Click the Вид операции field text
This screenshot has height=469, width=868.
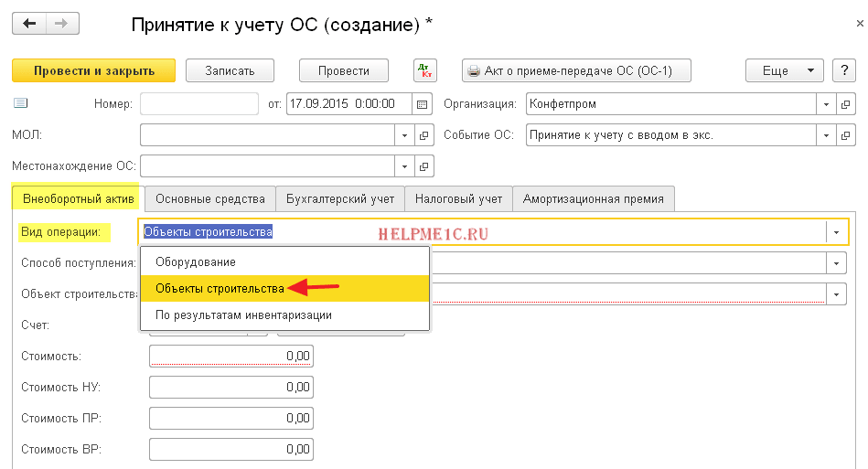tap(209, 231)
